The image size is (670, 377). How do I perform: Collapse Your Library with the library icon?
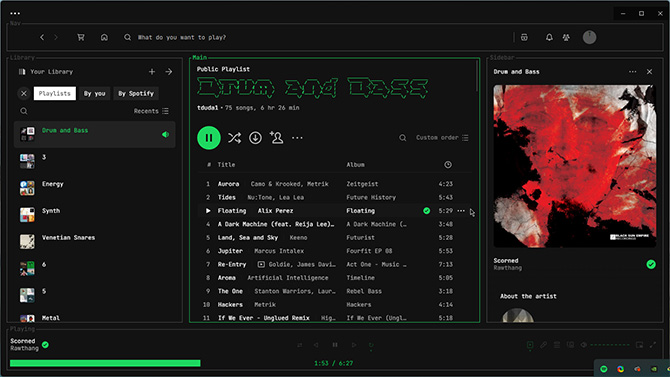22,72
